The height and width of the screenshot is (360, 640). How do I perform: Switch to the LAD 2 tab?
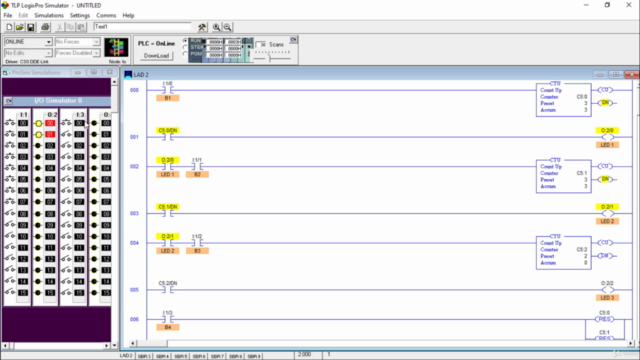point(126,356)
